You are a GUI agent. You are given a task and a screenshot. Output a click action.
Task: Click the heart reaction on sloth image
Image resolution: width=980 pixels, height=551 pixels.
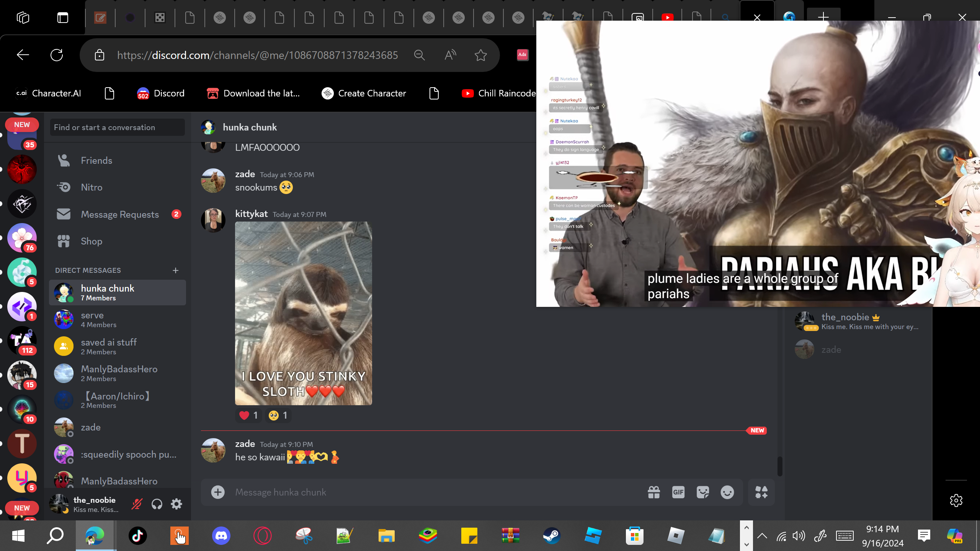248,415
